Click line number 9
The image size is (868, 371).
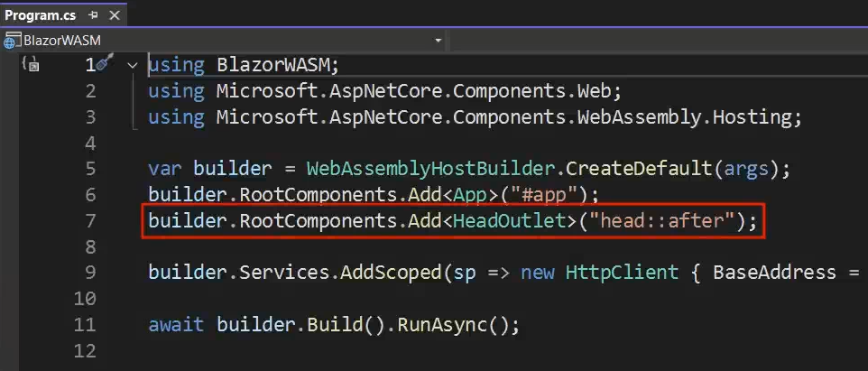click(90, 273)
